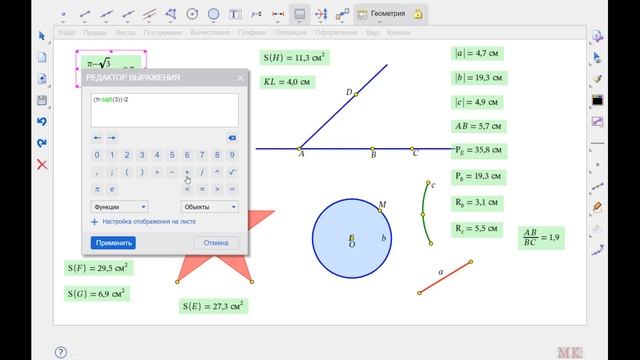The height and width of the screenshot is (360, 640).
Task: Pick the black fill color swatch
Action: point(597,100)
